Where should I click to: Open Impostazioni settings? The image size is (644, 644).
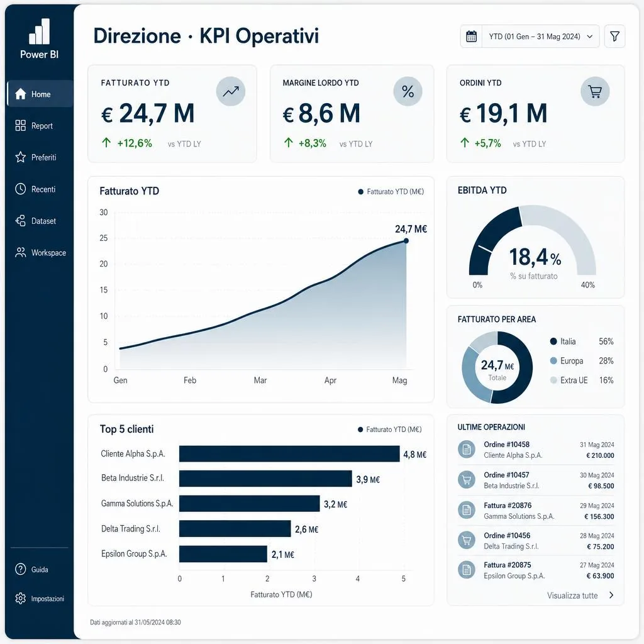pos(40,599)
